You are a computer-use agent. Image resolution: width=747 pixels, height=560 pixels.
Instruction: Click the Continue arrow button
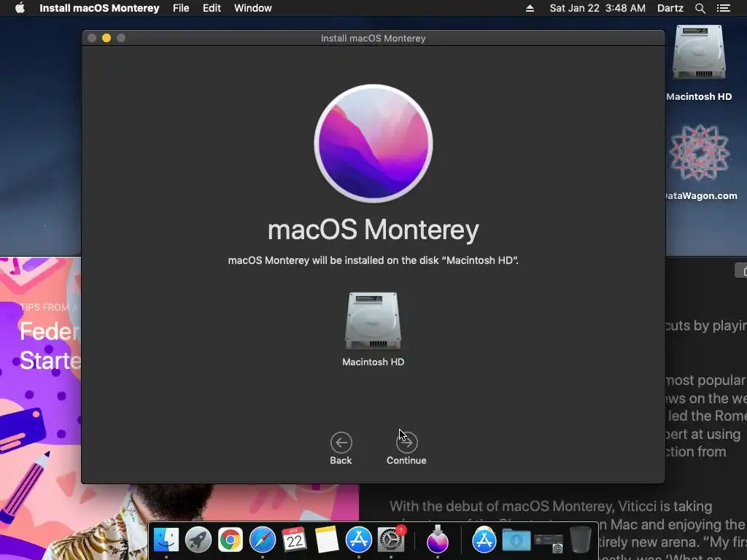tap(406, 443)
